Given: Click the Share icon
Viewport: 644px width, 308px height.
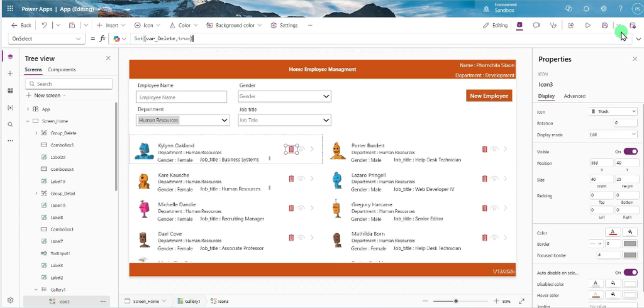Looking at the screenshot, I should [x=570, y=26].
